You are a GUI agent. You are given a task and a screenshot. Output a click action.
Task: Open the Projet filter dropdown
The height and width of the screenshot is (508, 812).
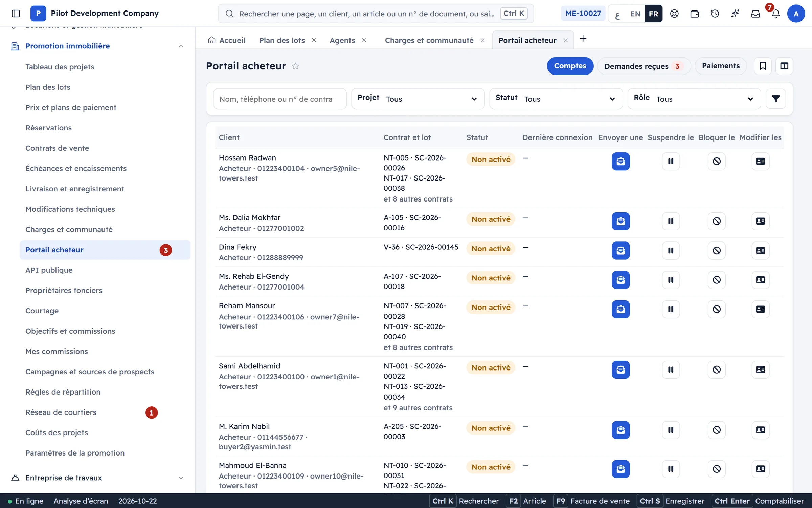tap(418, 99)
